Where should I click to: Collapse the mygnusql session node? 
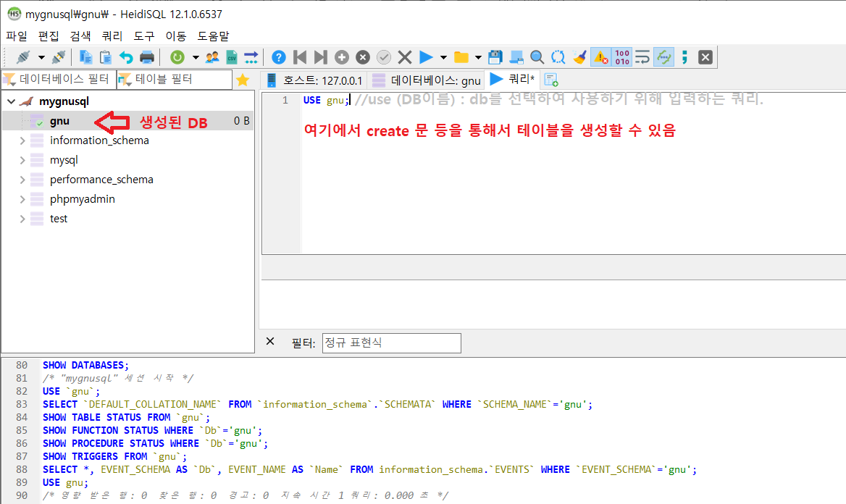click(x=11, y=101)
